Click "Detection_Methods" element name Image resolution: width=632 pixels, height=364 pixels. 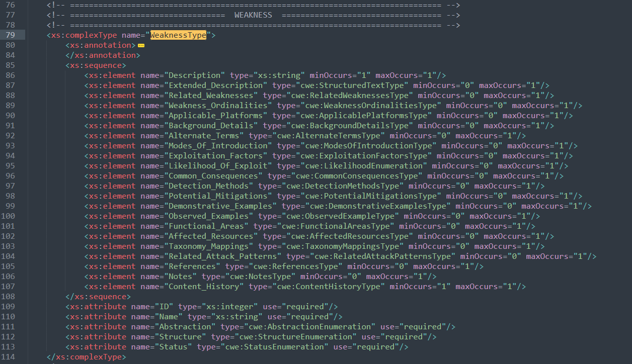pyautogui.click(x=208, y=186)
